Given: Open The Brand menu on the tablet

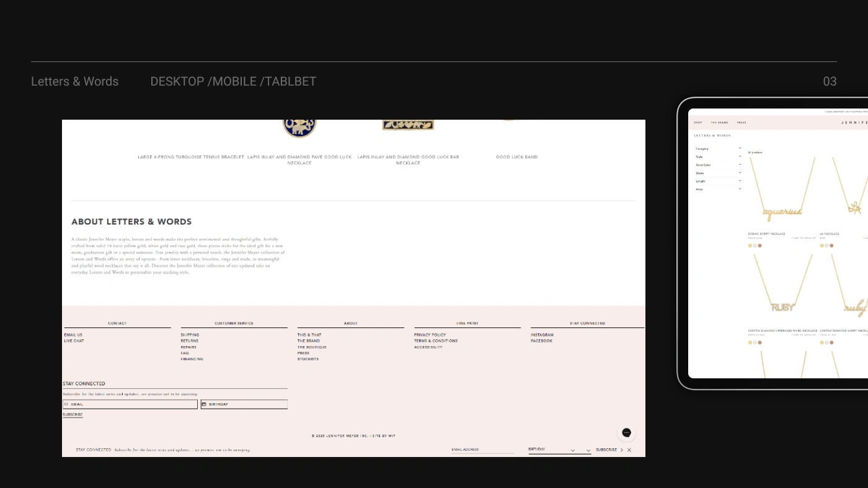Looking at the screenshot, I should click(720, 123).
